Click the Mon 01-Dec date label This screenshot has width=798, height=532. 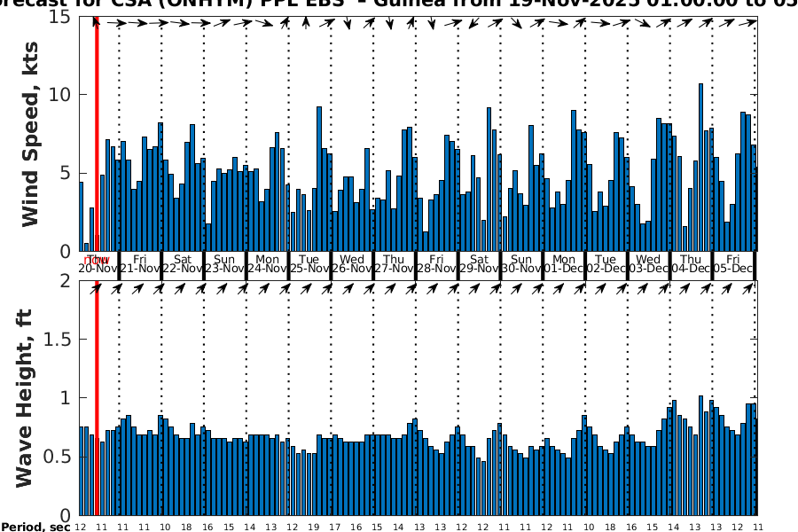564,264
